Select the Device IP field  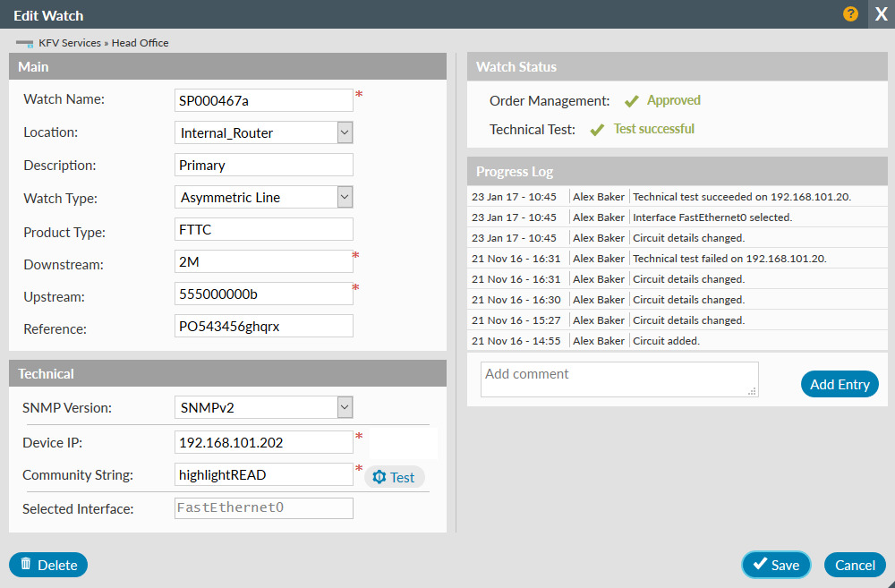[264, 442]
